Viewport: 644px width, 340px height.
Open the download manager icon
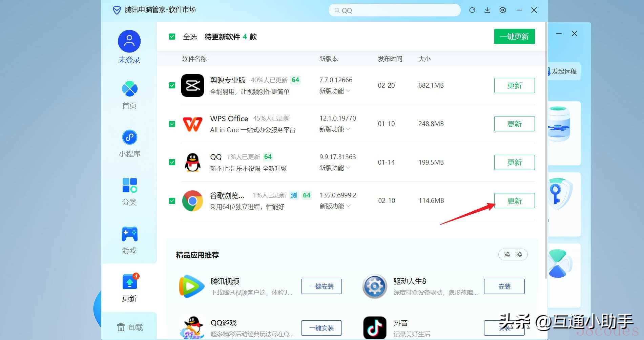coord(487,10)
